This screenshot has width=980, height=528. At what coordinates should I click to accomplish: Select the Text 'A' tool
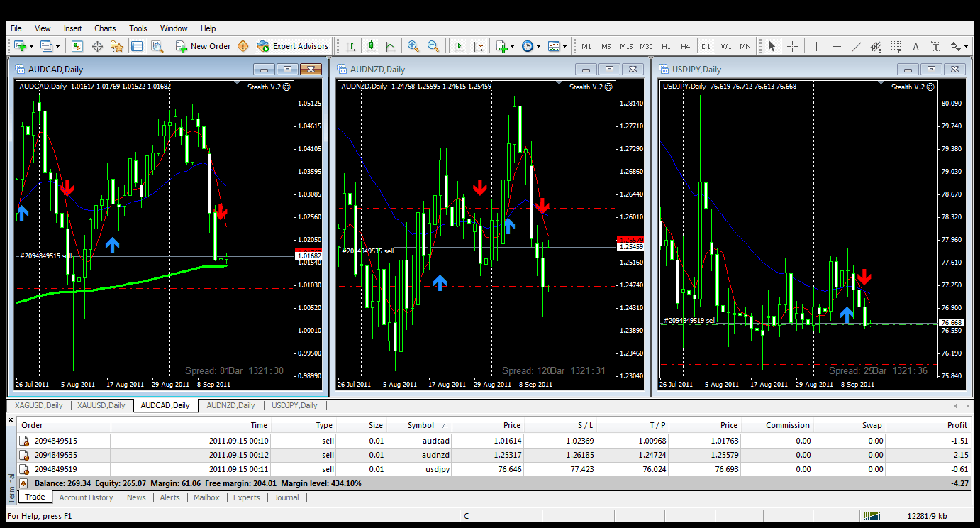(x=915, y=46)
